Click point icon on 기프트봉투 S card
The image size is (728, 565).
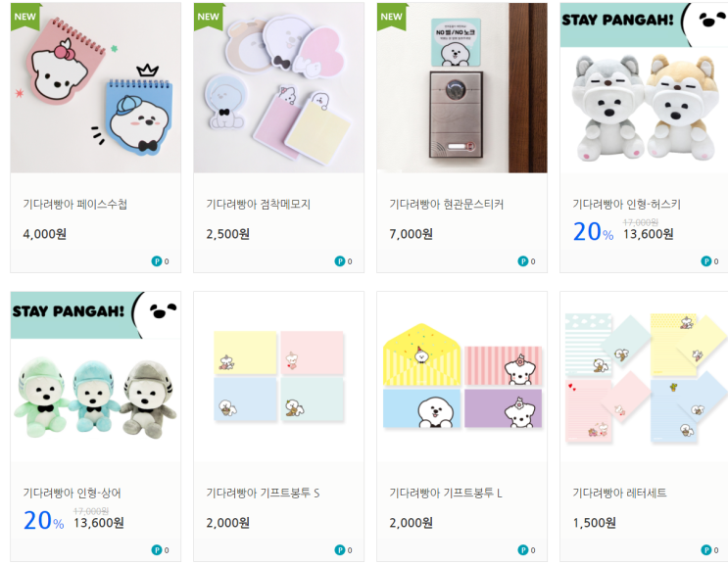[x=340, y=550]
